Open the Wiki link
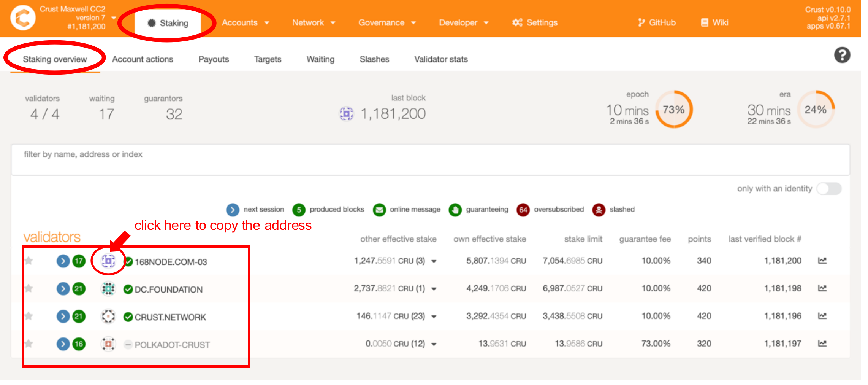This screenshot has height=385, width=868. (x=714, y=22)
